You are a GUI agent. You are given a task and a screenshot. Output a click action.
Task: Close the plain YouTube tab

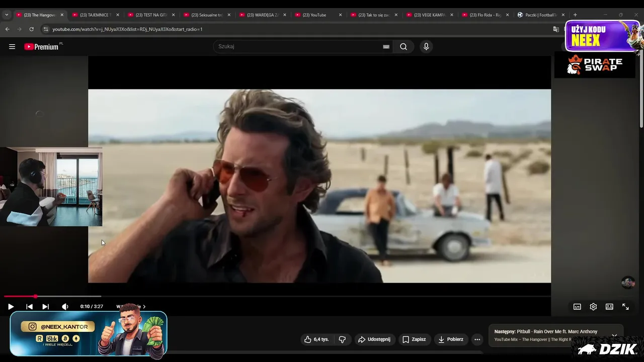(x=340, y=15)
